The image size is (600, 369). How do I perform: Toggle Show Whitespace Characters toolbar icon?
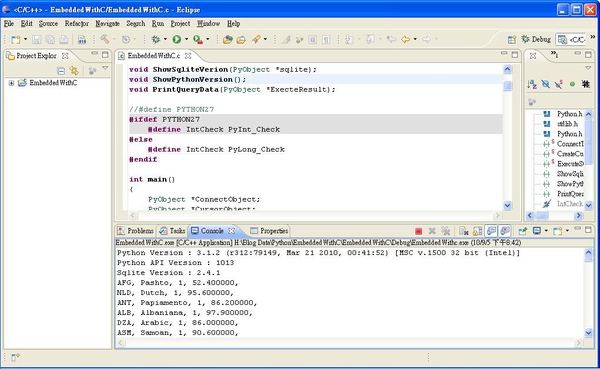pyautogui.click(x=326, y=39)
